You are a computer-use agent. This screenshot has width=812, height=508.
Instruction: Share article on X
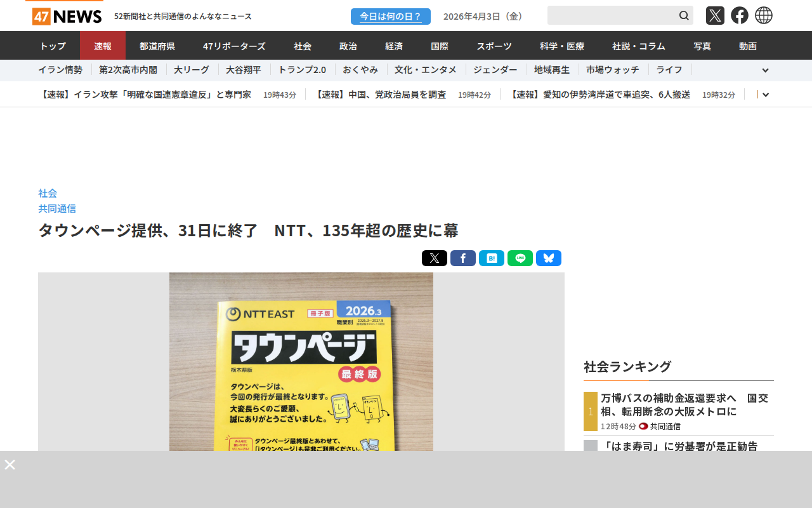click(435, 258)
